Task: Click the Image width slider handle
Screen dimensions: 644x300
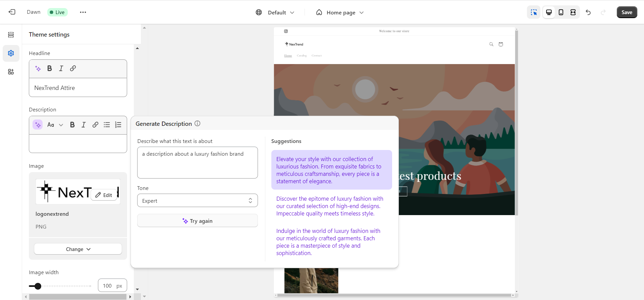Action: point(38,286)
